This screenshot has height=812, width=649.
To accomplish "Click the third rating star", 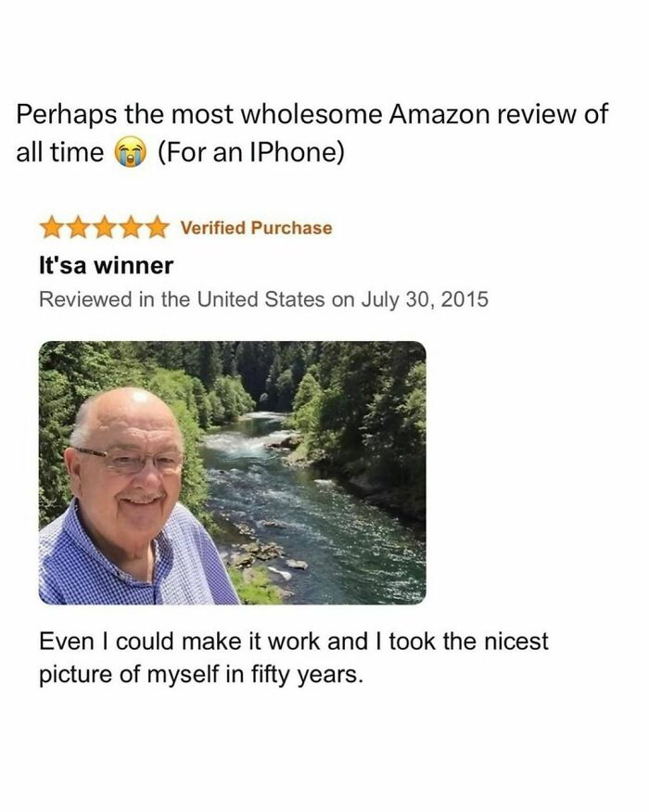I will (x=105, y=228).
